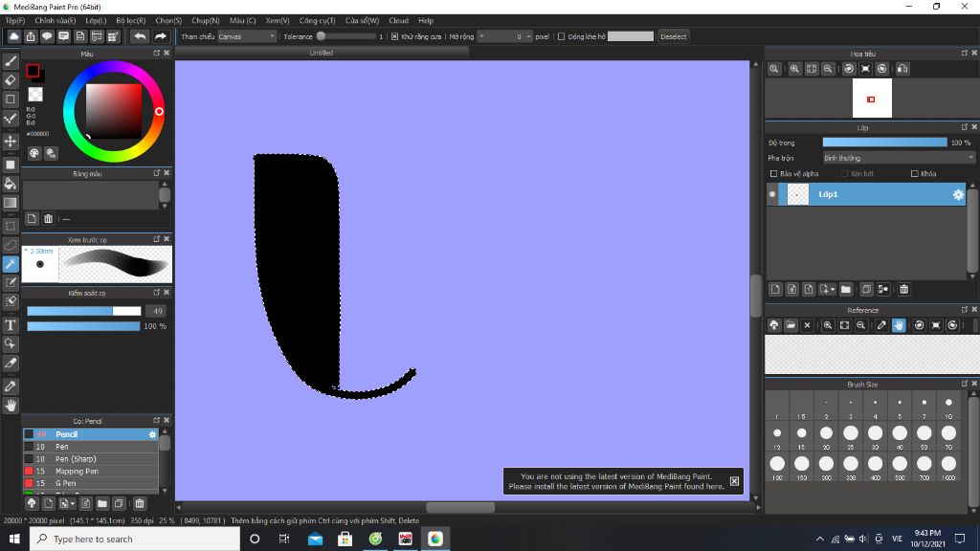
Task: Select the Magic Wand tool
Action: pyautogui.click(x=11, y=264)
